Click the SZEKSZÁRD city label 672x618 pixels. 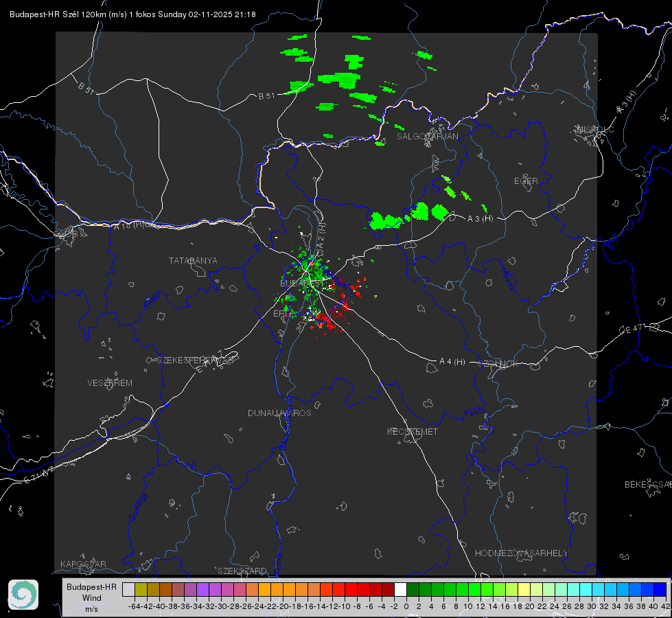(x=242, y=571)
